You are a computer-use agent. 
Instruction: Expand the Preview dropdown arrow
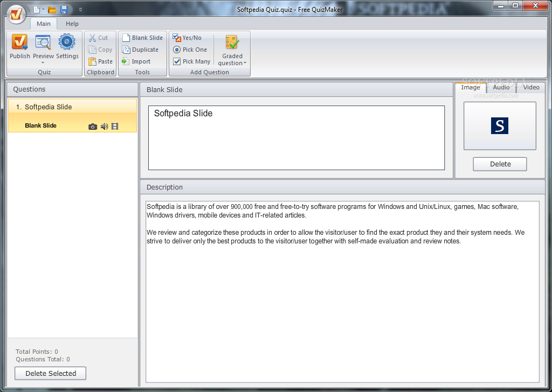coord(43,64)
